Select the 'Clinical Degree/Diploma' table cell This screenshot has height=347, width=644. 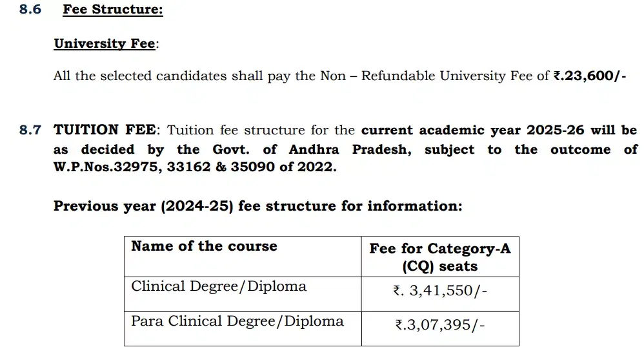[219, 287]
